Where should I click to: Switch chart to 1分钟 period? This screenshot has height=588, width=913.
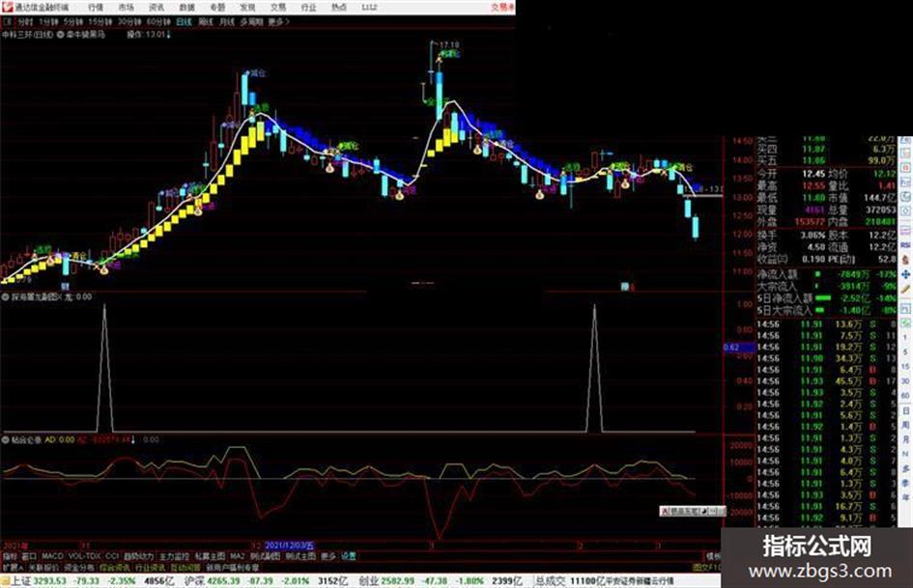(48, 21)
